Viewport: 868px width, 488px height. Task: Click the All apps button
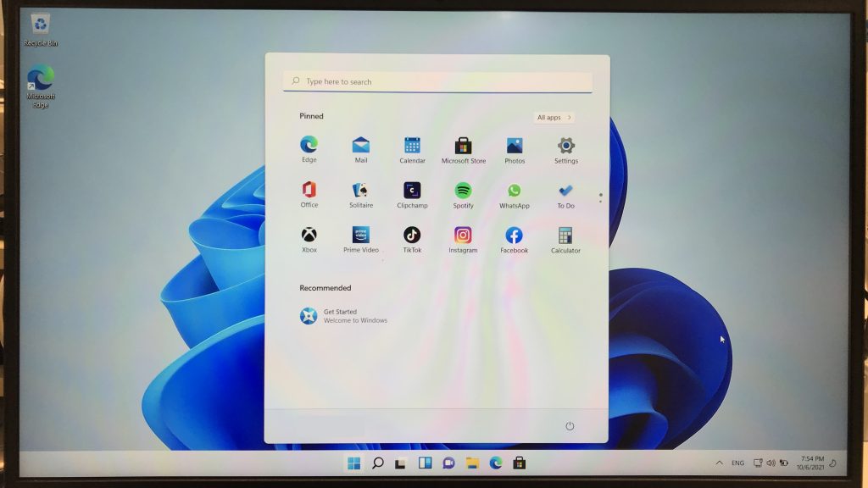tap(554, 117)
